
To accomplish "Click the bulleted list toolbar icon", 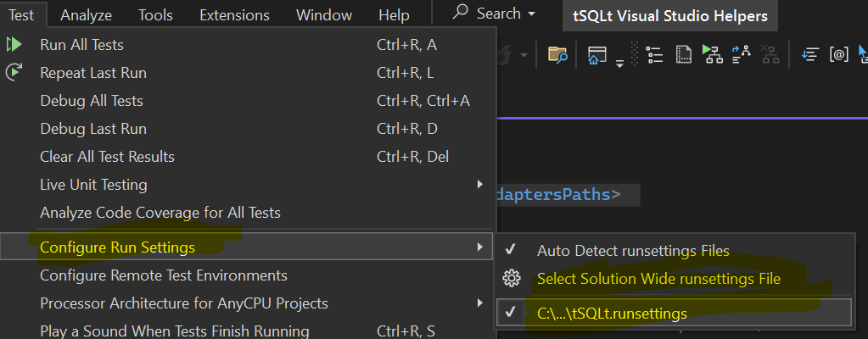I will pyautogui.click(x=655, y=54).
